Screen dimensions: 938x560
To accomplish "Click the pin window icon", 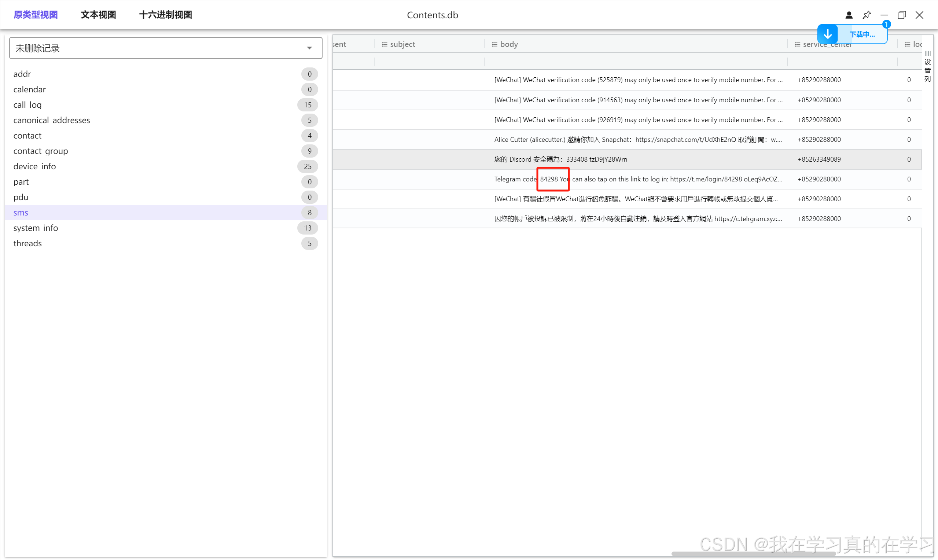I will tap(866, 15).
